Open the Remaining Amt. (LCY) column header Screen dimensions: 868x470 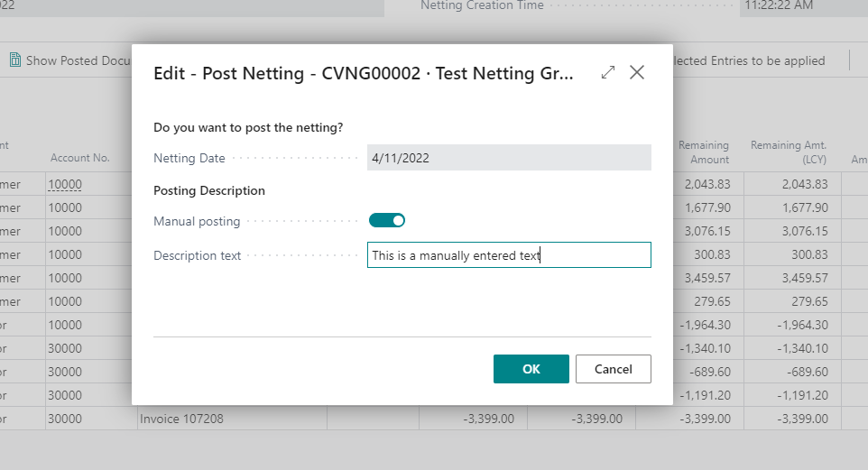pyautogui.click(x=788, y=152)
